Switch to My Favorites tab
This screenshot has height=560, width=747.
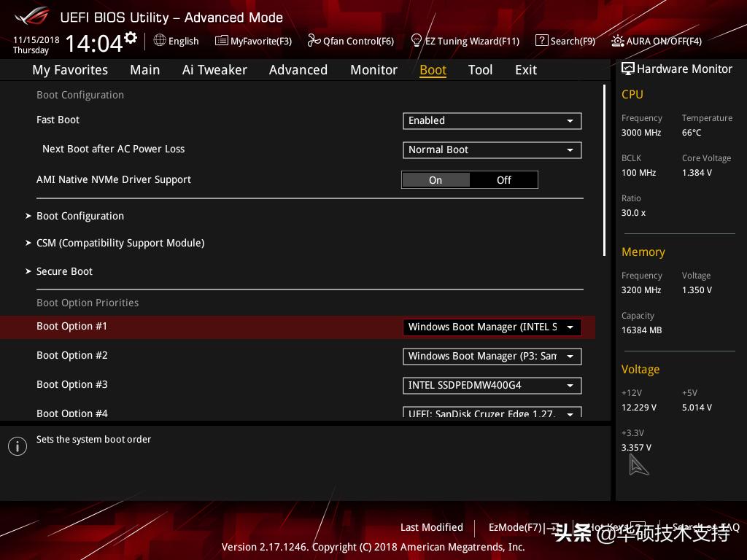(x=70, y=70)
